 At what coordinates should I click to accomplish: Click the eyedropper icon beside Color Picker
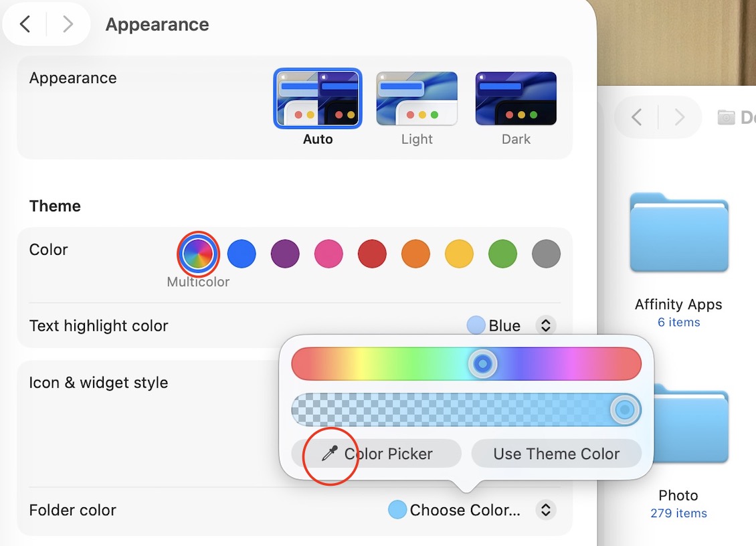point(330,454)
